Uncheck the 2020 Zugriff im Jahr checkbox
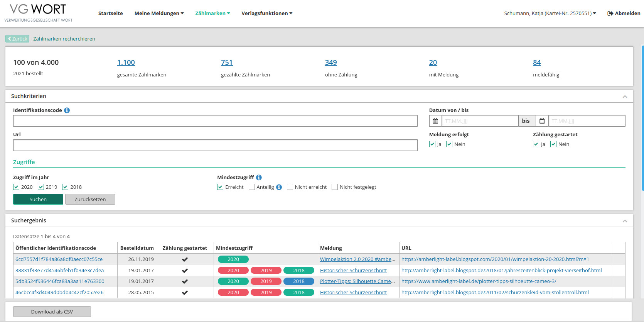 pos(16,187)
